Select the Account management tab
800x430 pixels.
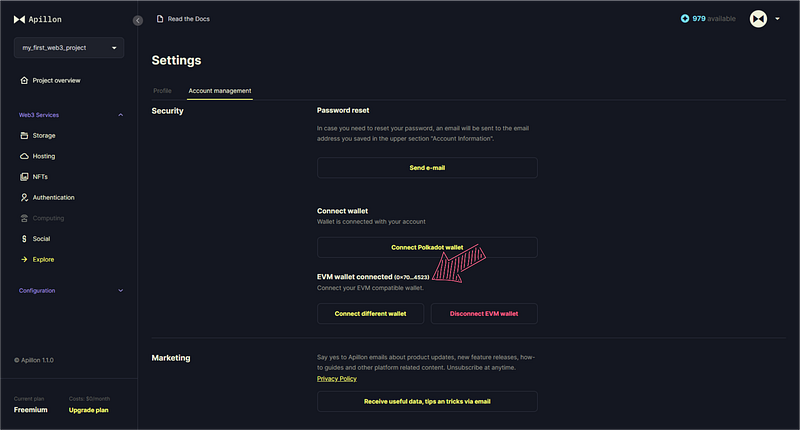[x=220, y=91]
